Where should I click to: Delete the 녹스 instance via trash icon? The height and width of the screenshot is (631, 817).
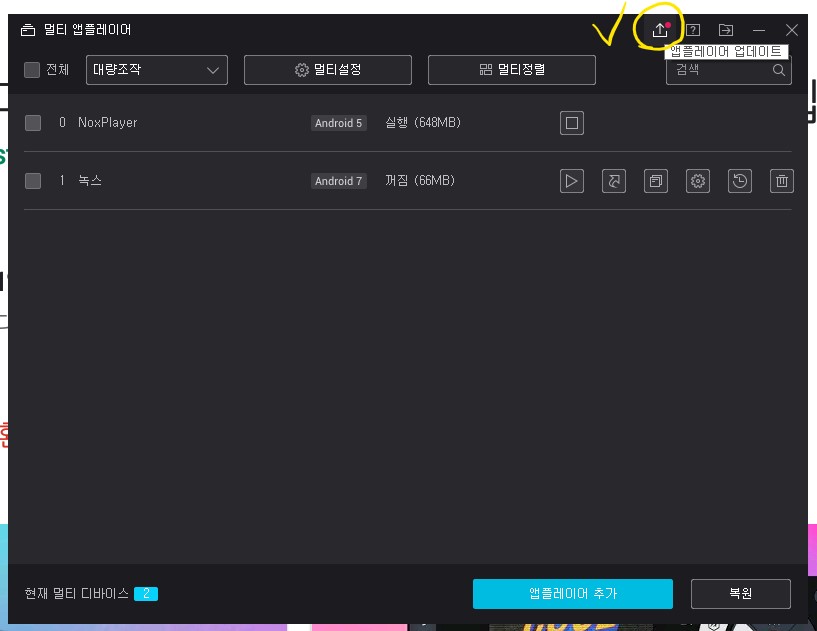[x=782, y=181]
